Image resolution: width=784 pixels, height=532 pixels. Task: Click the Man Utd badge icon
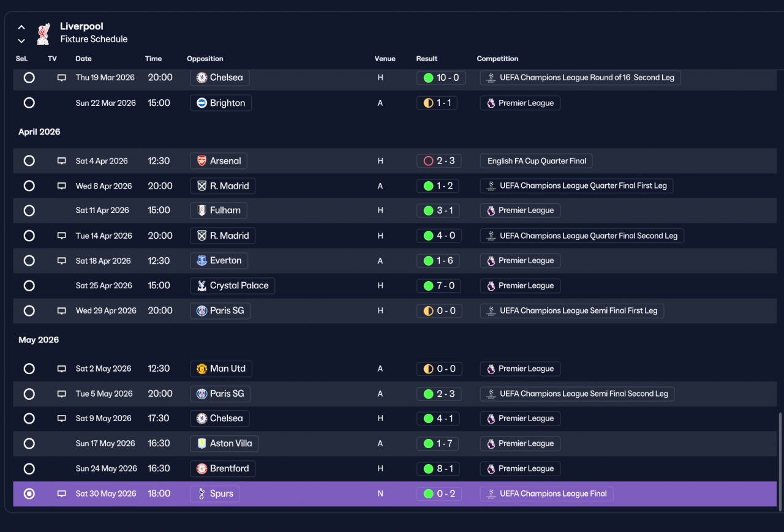pyautogui.click(x=202, y=369)
